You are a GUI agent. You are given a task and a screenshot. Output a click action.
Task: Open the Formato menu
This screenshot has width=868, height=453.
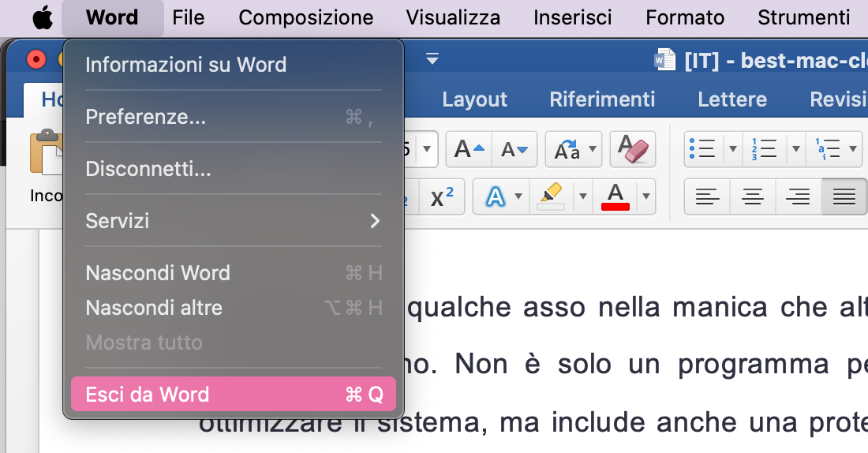coord(685,17)
